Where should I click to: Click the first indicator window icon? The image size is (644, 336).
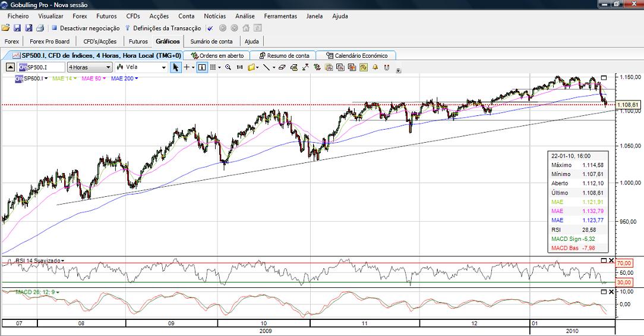(x=329, y=67)
